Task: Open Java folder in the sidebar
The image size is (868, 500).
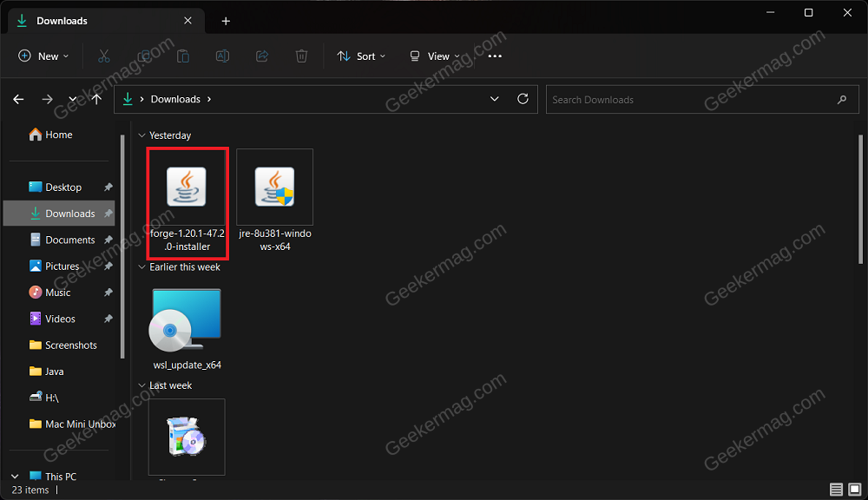Action: 59,371
